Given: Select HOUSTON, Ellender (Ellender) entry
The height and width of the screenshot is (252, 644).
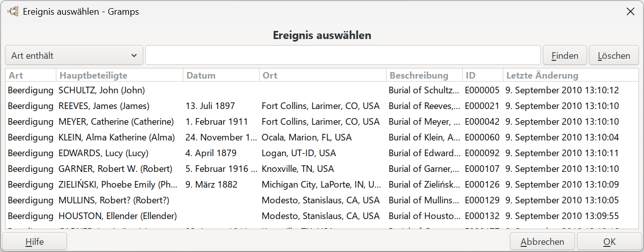Looking at the screenshot, I should tap(322, 216).
